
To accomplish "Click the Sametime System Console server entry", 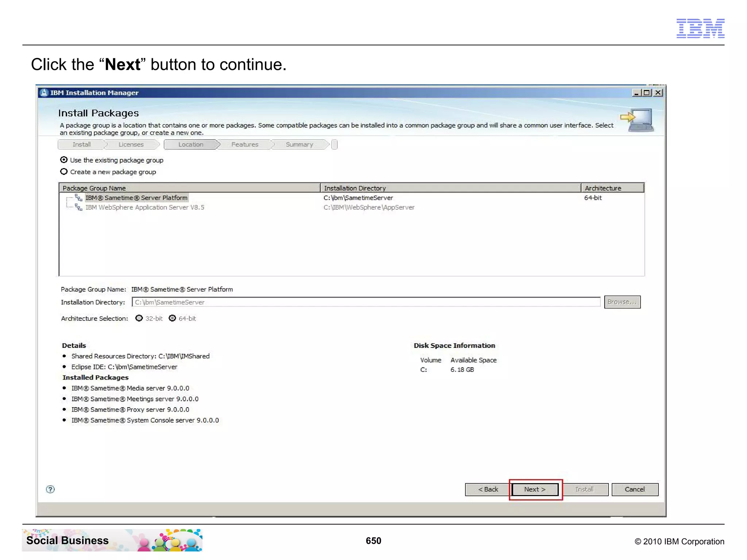I will (x=145, y=420).
